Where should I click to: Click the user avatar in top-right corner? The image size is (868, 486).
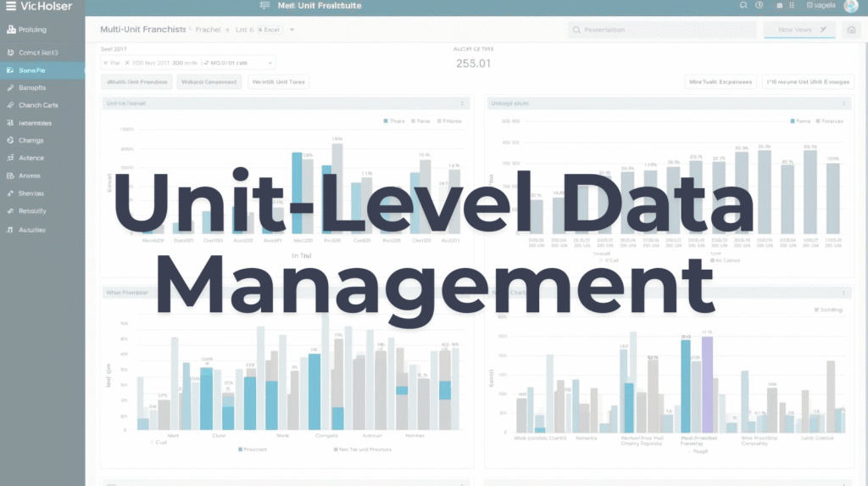850,6
